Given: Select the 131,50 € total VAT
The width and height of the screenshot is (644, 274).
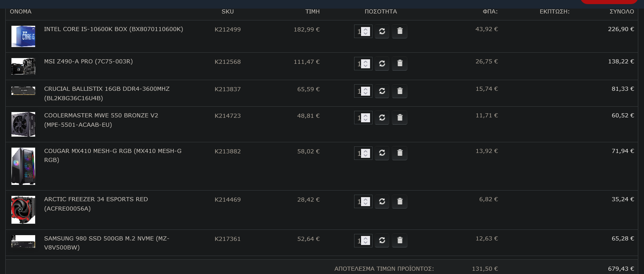Looking at the screenshot, I should [485, 269].
